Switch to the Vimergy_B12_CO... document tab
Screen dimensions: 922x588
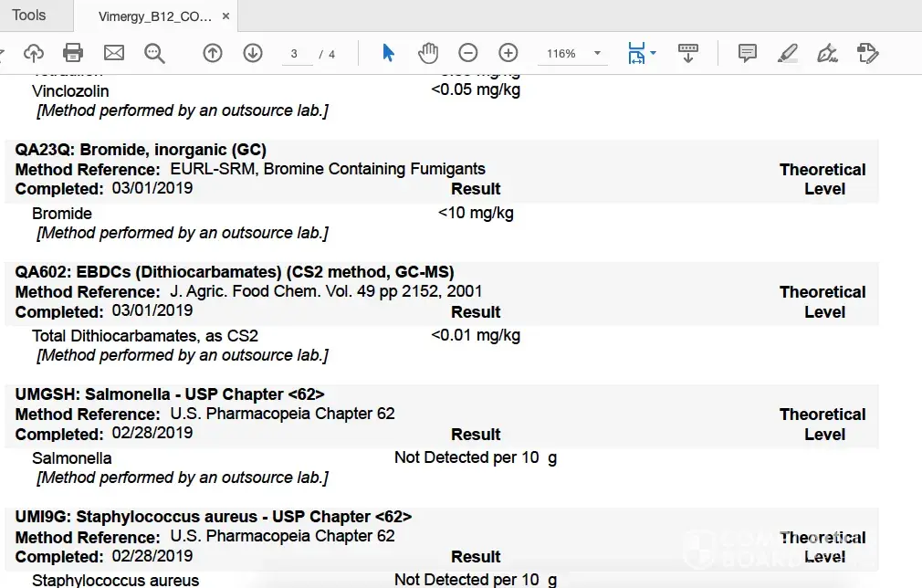154,16
